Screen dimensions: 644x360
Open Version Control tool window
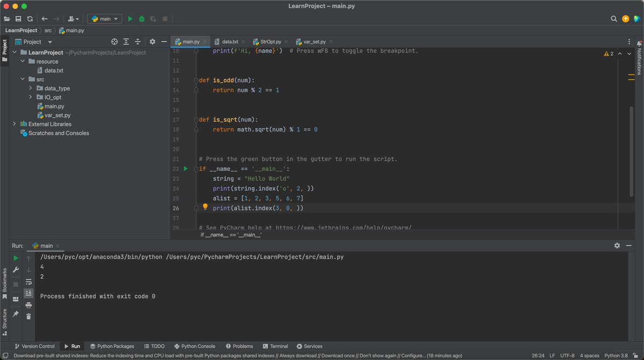coord(34,346)
